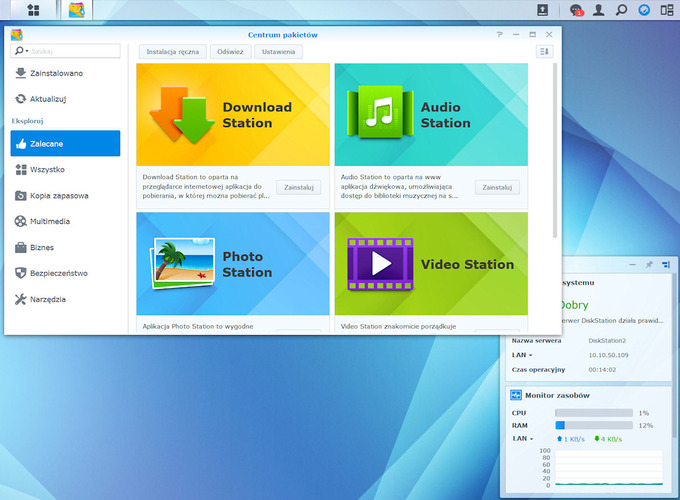Viewport: 680px width, 500px height.
Task: Select the Narzędzia category
Action: (x=65, y=299)
